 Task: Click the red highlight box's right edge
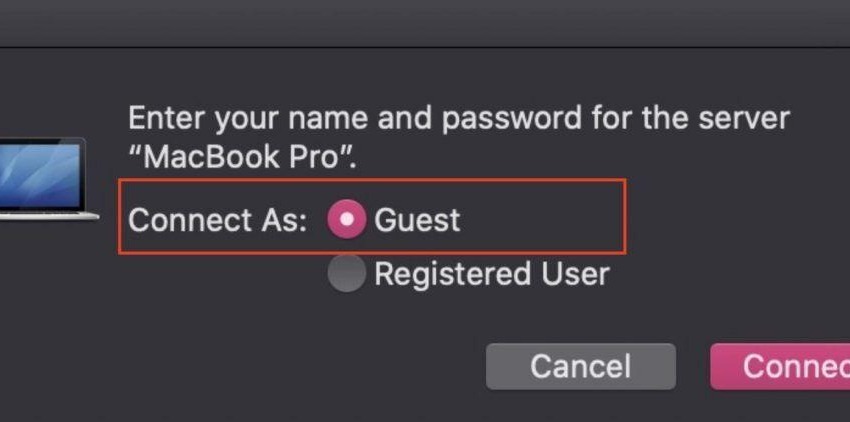tap(625, 217)
